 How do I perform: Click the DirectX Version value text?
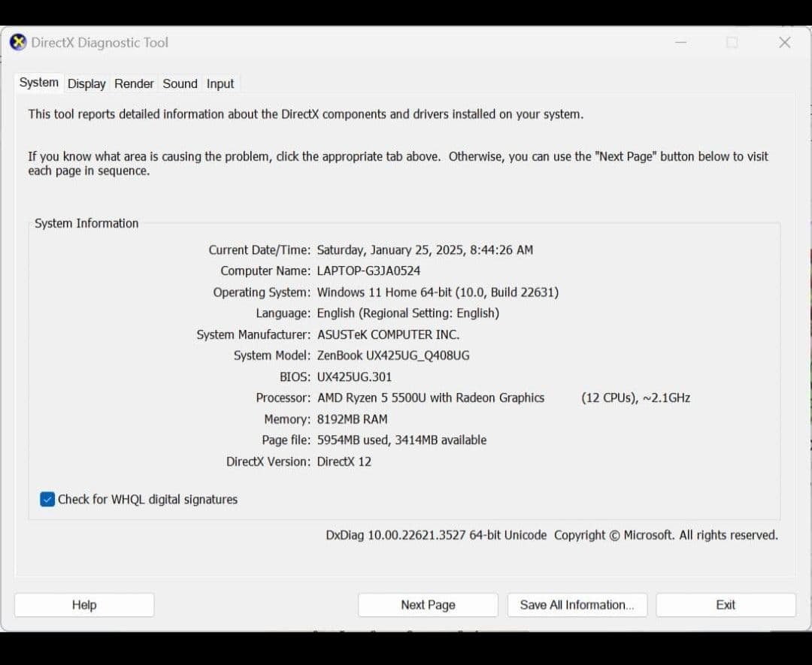(344, 461)
